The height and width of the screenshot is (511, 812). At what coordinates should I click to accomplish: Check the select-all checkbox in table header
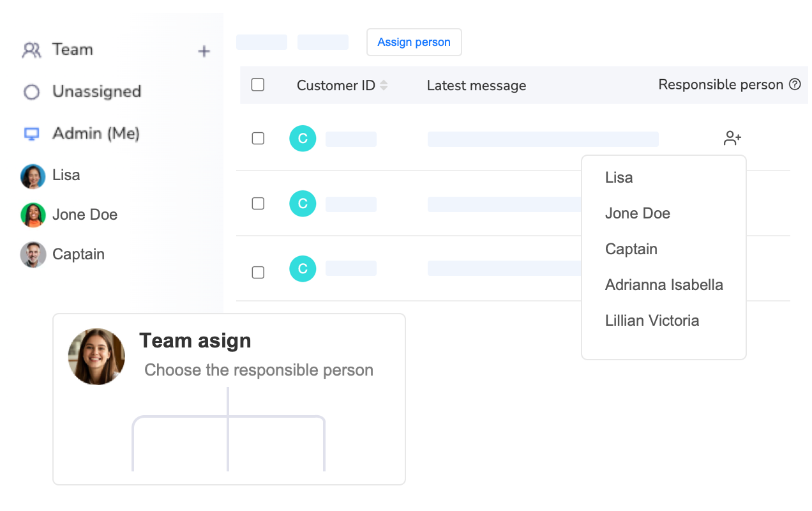[x=258, y=84]
